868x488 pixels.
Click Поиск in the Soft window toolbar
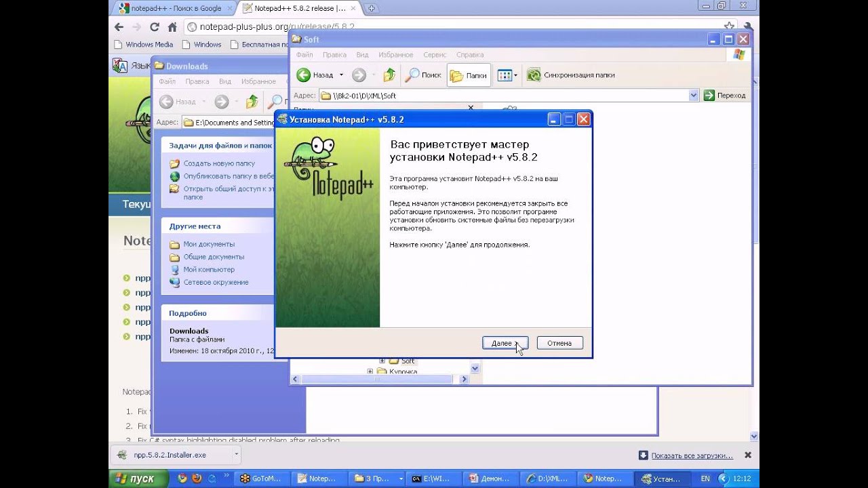pyautogui.click(x=423, y=75)
